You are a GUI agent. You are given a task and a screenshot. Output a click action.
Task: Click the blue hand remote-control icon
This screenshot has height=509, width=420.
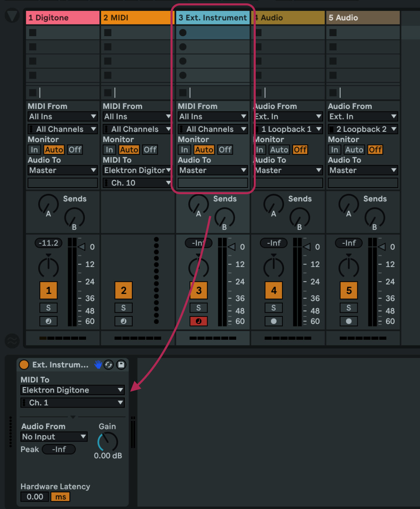coord(98,365)
